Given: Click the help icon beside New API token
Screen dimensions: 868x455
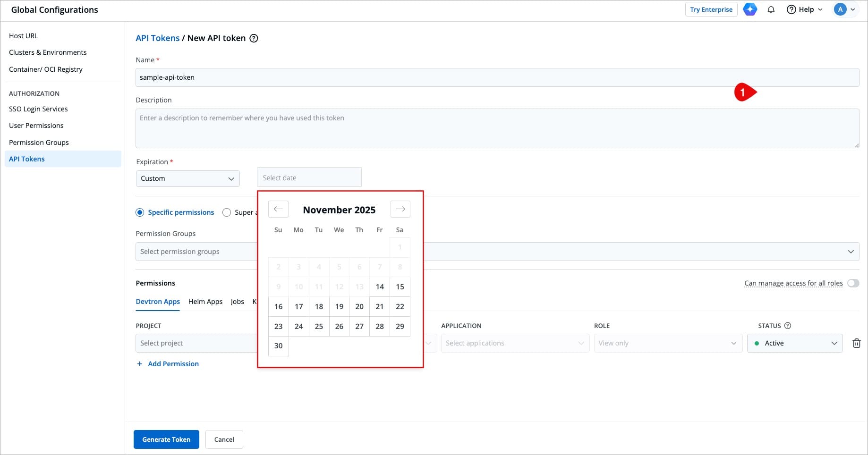Looking at the screenshot, I should tap(254, 38).
